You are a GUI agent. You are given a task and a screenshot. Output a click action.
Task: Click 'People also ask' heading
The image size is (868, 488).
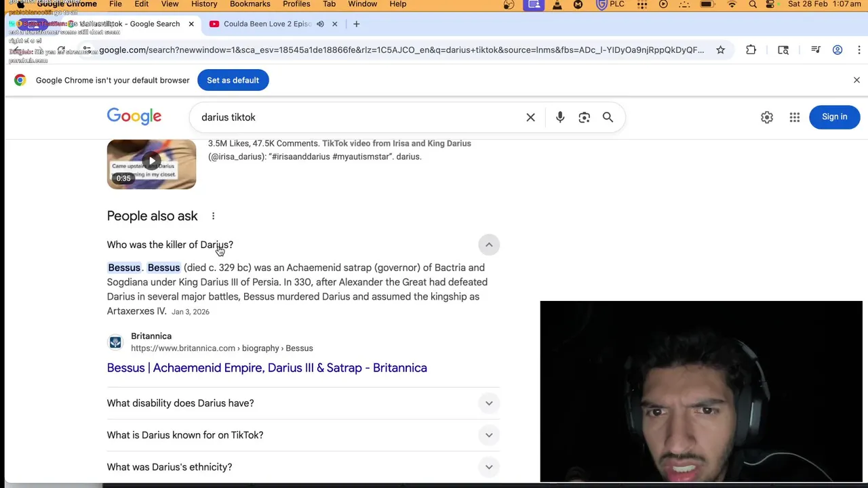pyautogui.click(x=152, y=216)
